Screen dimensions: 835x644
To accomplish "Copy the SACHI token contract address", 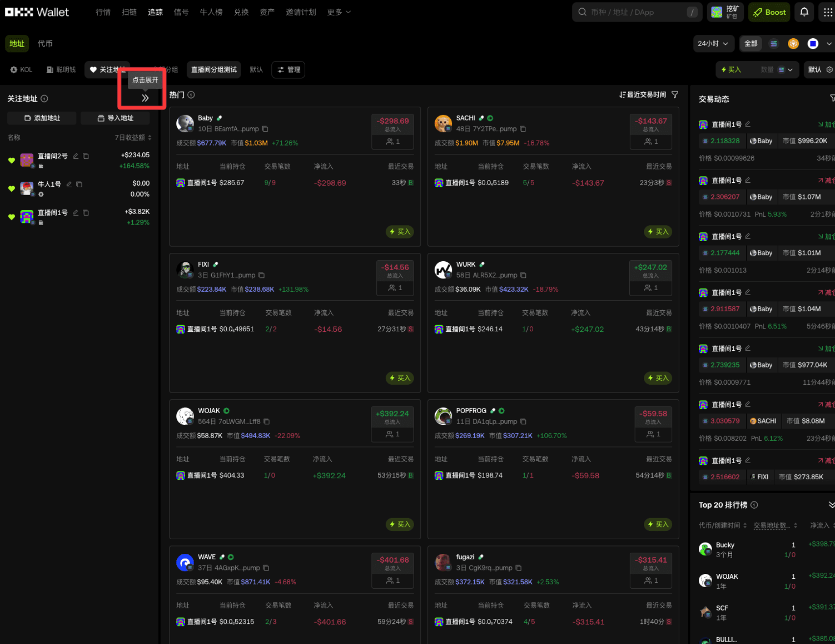I will [523, 129].
